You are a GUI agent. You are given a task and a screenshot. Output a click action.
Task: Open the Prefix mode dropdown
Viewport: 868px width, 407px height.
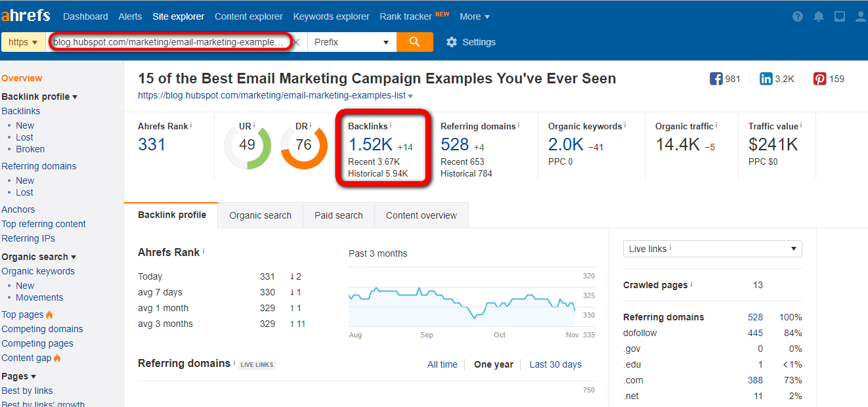click(352, 42)
